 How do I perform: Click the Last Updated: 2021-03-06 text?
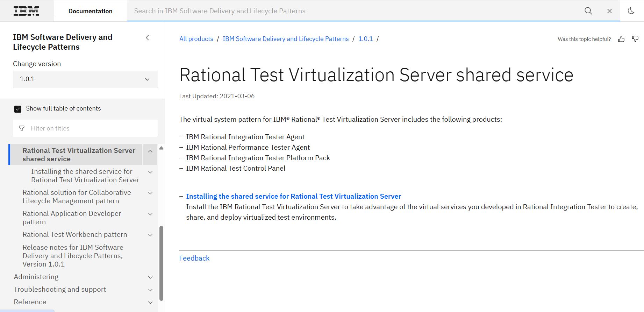[x=217, y=96]
